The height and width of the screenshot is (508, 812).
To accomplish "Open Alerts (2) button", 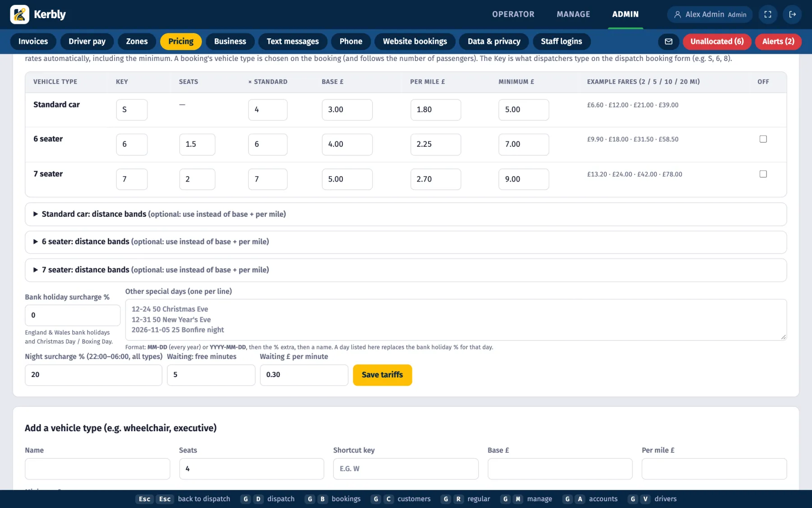I will click(778, 42).
